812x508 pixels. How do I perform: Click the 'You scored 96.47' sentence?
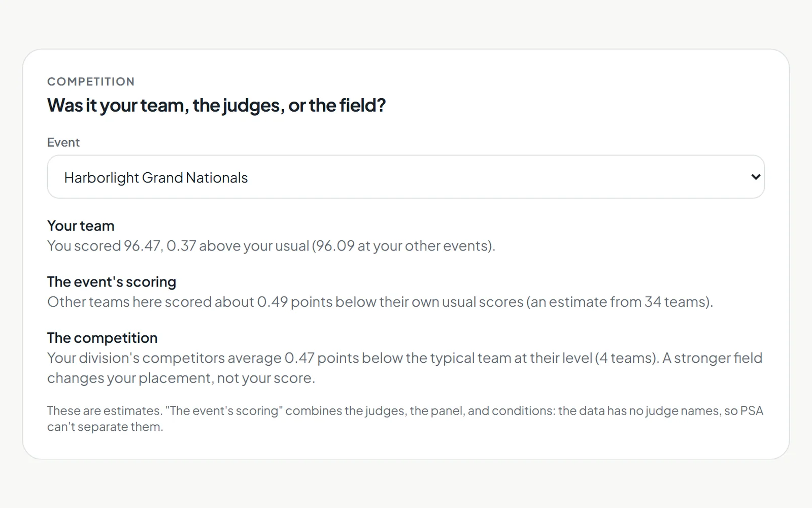271,246
